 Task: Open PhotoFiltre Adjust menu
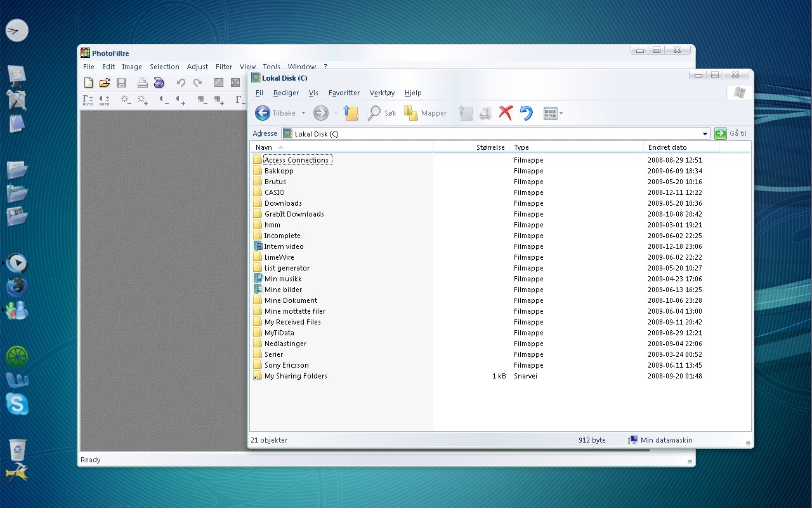197,67
